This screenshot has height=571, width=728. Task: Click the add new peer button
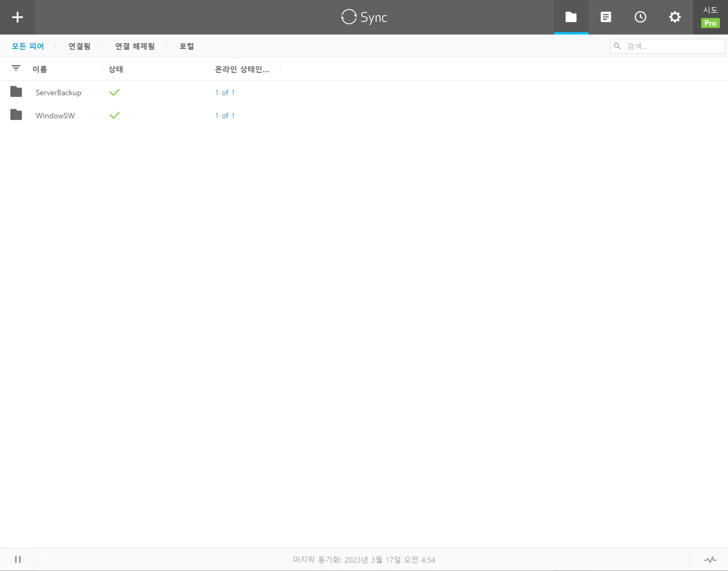(x=17, y=17)
